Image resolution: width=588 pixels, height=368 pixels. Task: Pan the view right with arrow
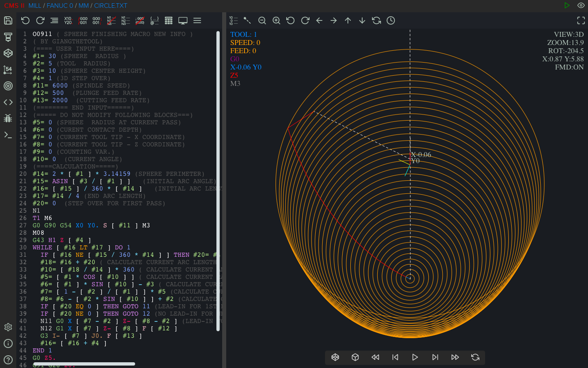334,20
